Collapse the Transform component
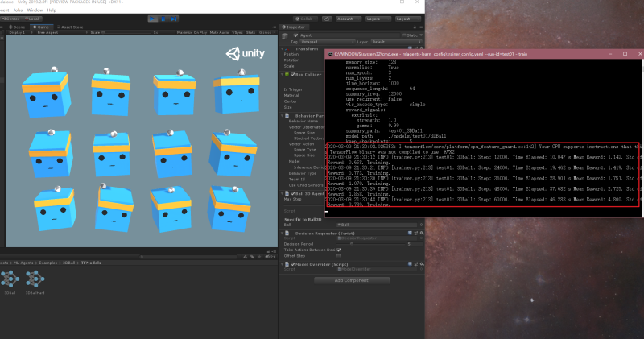This screenshot has width=644, height=339. 283,49
